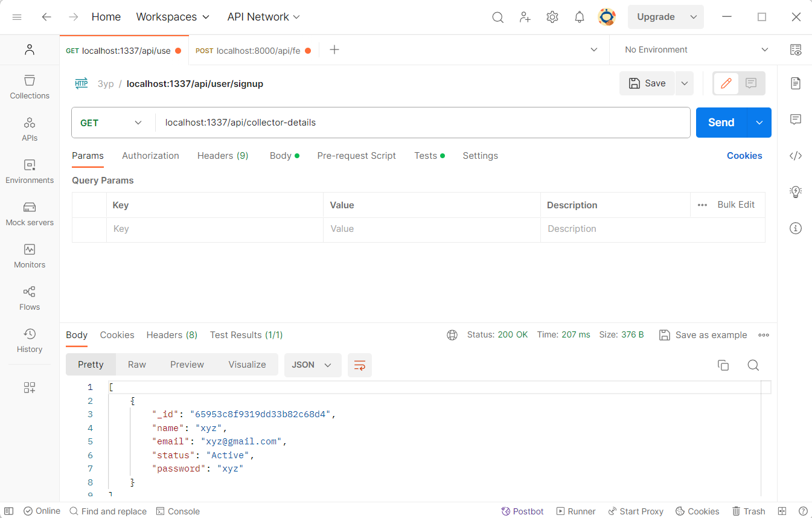812x518 pixels.
Task: Open the Cookies link
Action: coord(744,156)
